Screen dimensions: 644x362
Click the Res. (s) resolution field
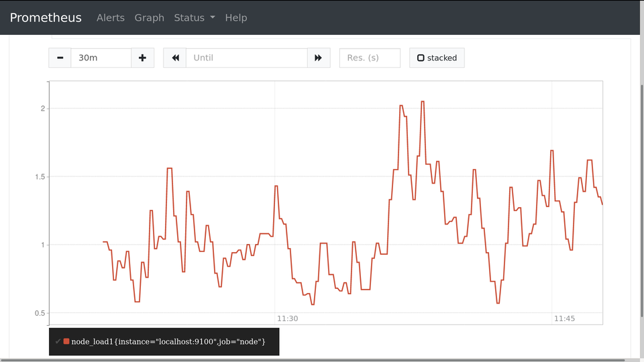[x=370, y=58]
